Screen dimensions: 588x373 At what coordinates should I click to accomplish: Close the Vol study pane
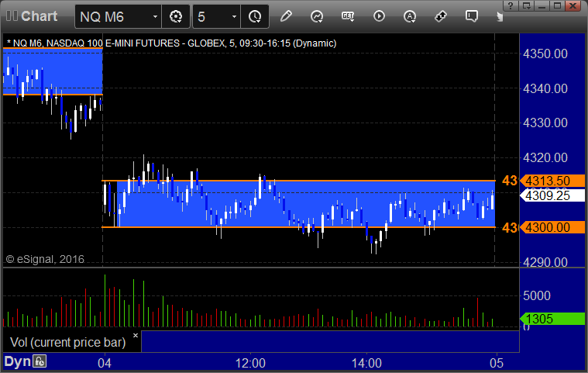click(x=136, y=335)
